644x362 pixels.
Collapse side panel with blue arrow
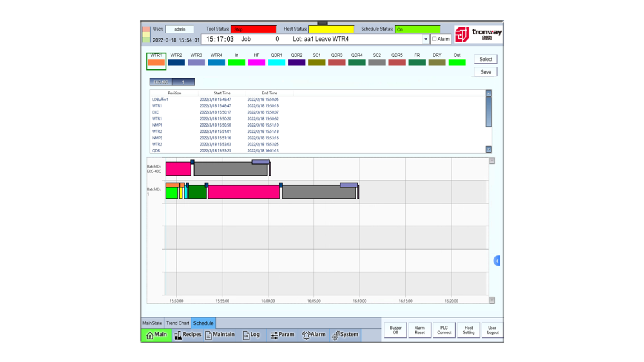[497, 261]
